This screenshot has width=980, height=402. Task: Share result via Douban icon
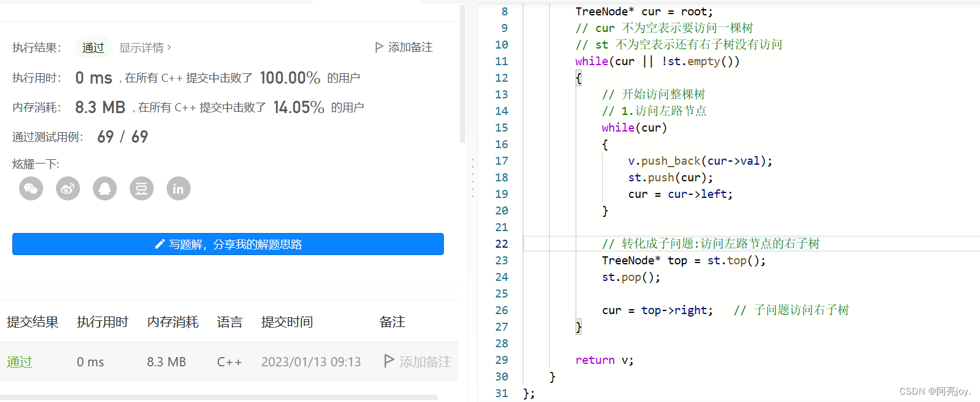click(141, 189)
